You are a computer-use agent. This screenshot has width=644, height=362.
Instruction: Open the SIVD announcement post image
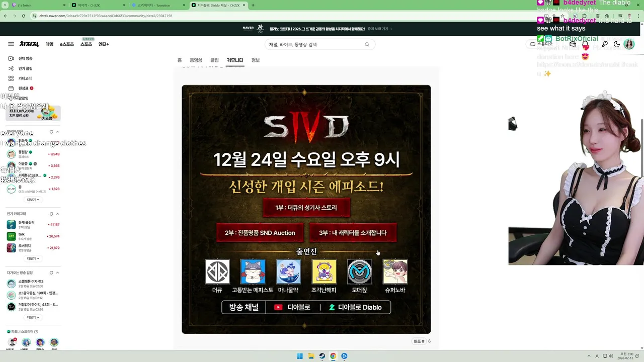[x=306, y=209]
